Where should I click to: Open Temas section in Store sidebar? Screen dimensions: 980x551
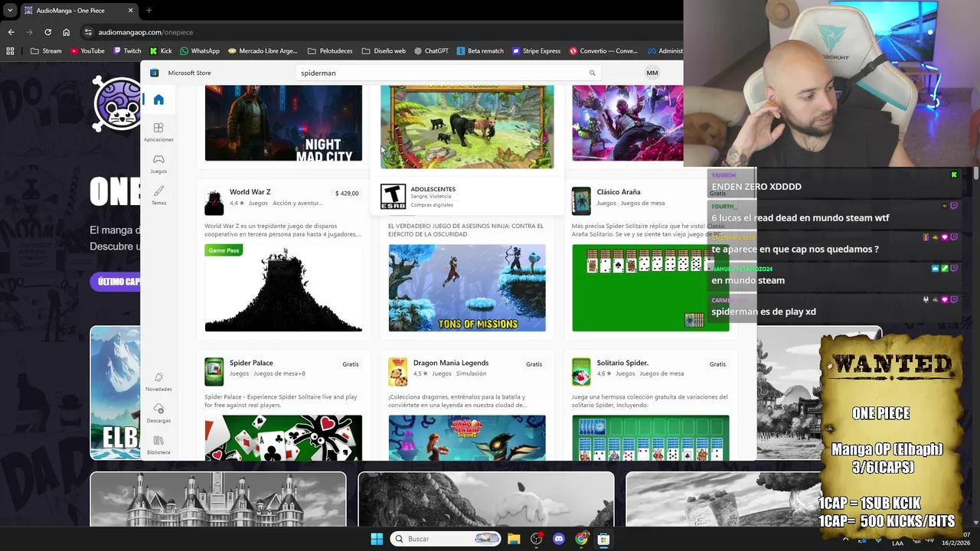click(x=158, y=195)
